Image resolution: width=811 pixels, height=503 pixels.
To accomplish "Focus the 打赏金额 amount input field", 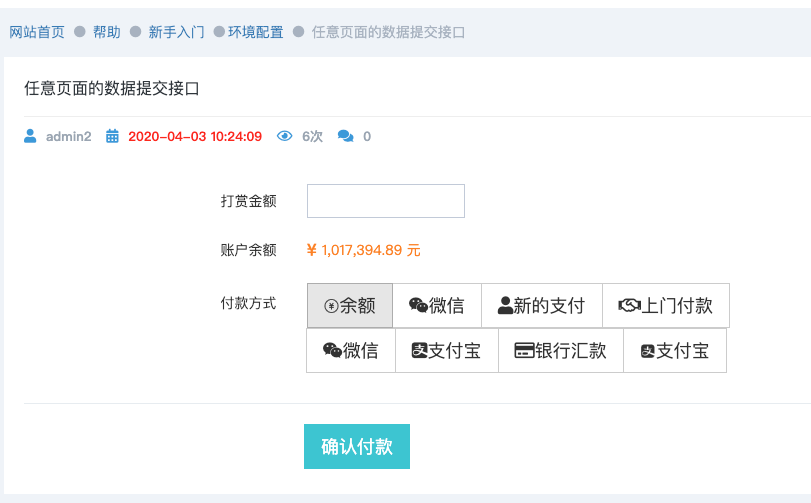I will point(386,201).
